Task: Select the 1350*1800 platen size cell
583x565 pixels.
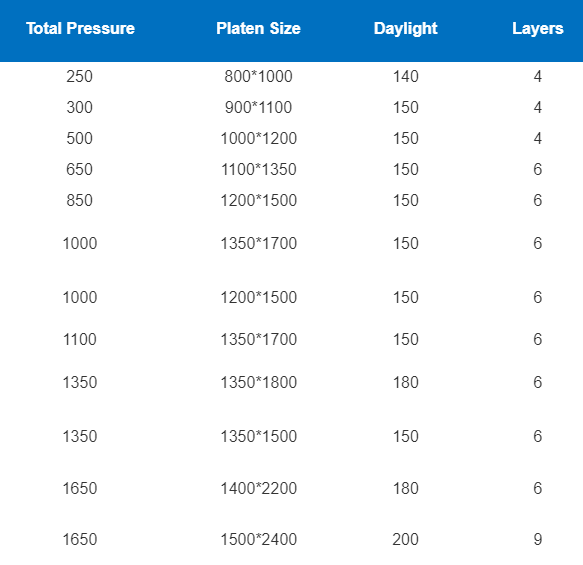Action: pyautogui.click(x=258, y=382)
